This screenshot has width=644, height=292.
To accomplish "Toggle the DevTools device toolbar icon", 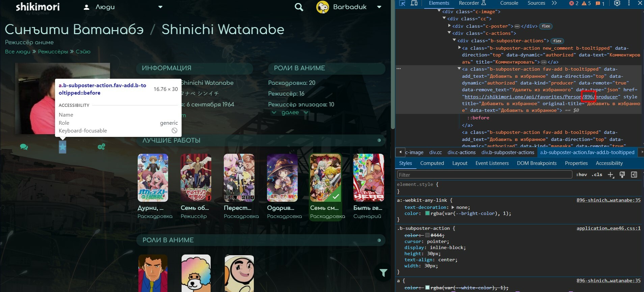I will (414, 3).
